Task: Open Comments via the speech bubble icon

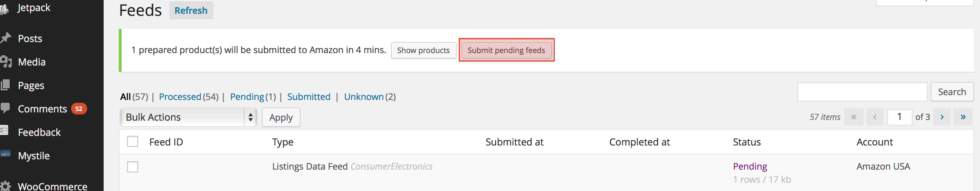Action: click(x=5, y=108)
